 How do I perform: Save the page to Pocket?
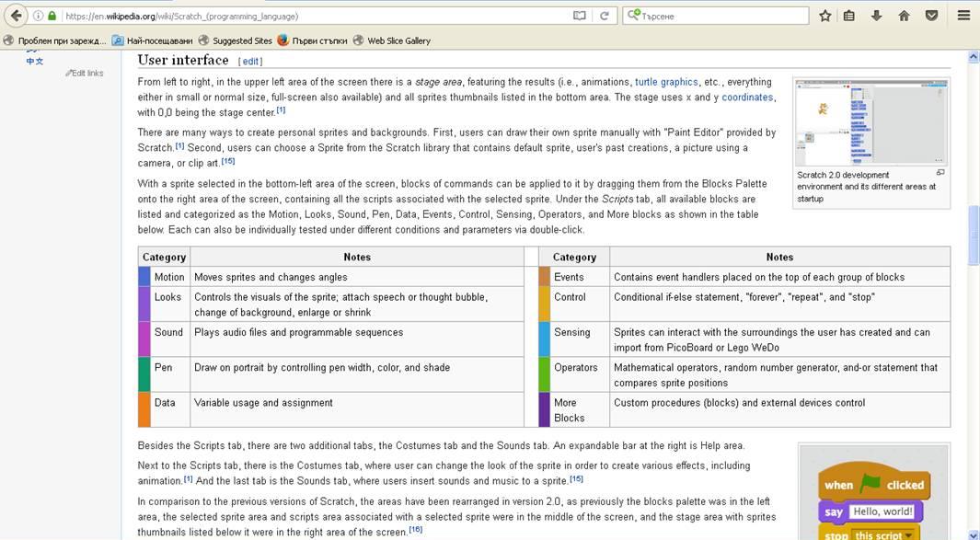(x=931, y=16)
